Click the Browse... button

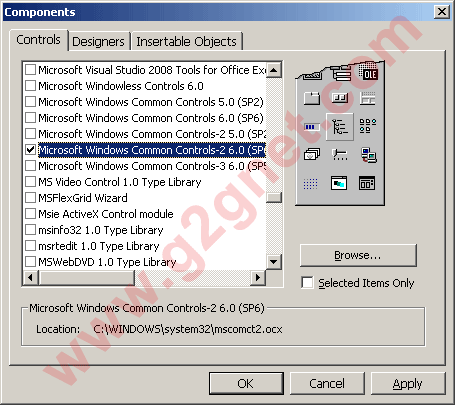pyautogui.click(x=358, y=255)
